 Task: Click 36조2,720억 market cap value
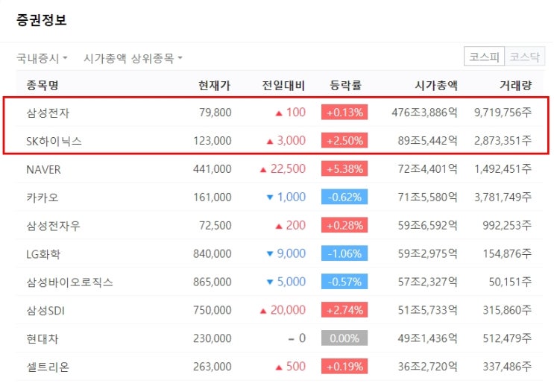pyautogui.click(x=428, y=367)
